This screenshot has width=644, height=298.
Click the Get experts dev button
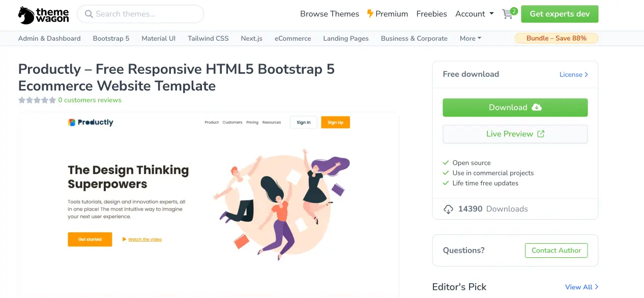[560, 14]
